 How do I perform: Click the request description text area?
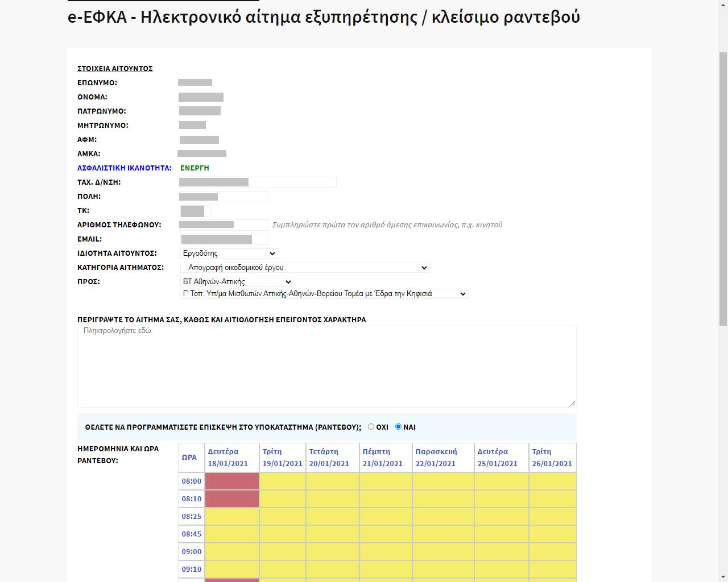pyautogui.click(x=326, y=366)
